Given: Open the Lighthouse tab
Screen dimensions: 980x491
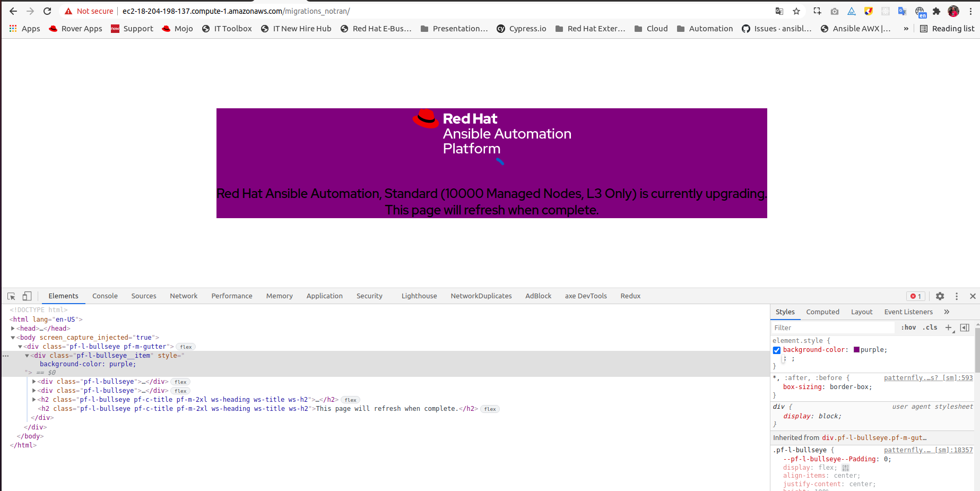Looking at the screenshot, I should [x=419, y=296].
